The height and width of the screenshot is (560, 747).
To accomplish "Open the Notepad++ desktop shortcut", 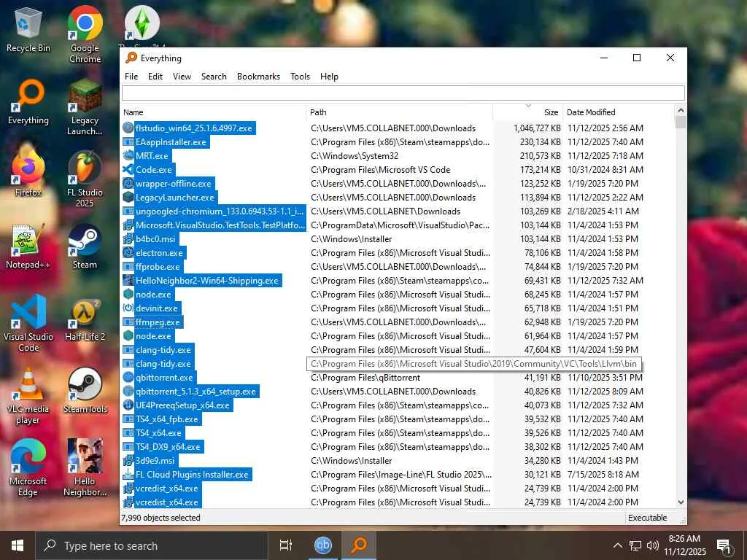I will 28,246.
